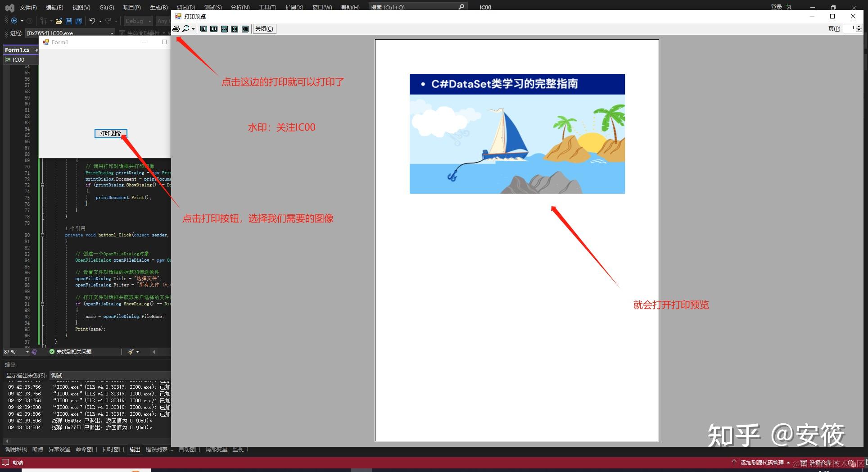Click the Save All icon
Screen dimensions: 868x472
(79, 21)
